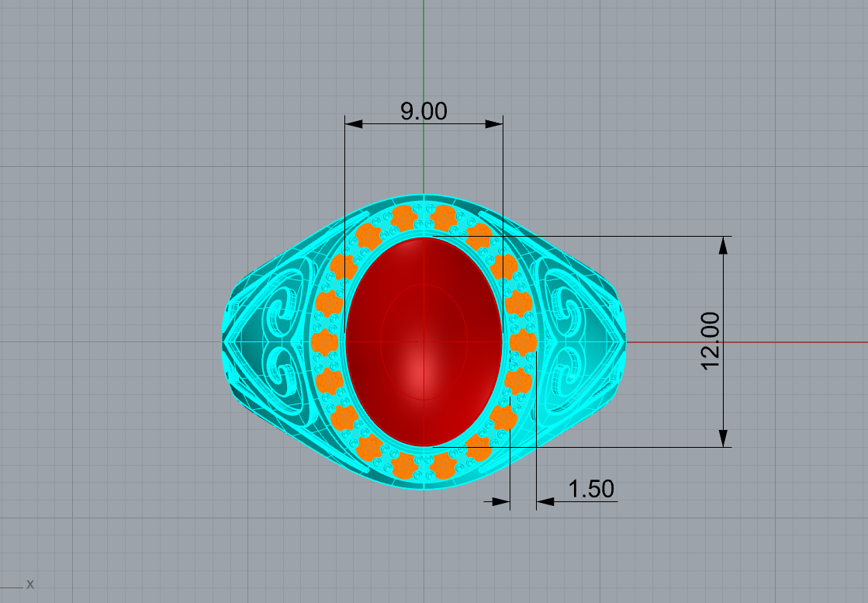The height and width of the screenshot is (603, 868).
Task: Select the leftmost orange halo stone
Action: 324,342
